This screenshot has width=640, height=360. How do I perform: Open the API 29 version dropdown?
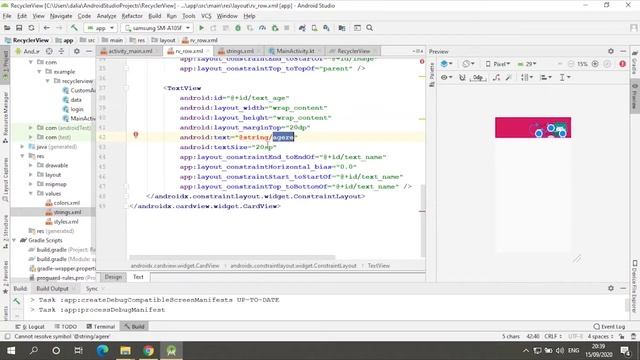coord(527,64)
